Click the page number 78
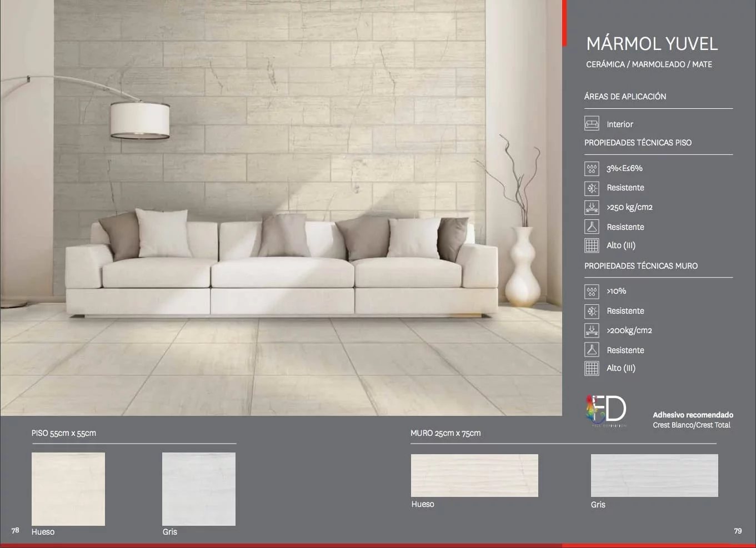The height and width of the screenshot is (548, 756). (x=16, y=530)
